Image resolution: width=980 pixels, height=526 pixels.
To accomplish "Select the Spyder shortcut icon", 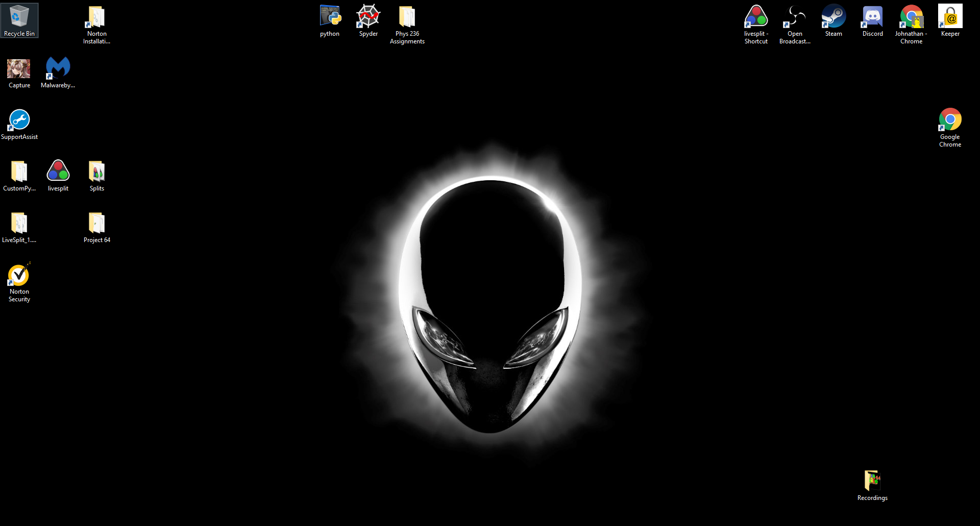I will 369,20.
